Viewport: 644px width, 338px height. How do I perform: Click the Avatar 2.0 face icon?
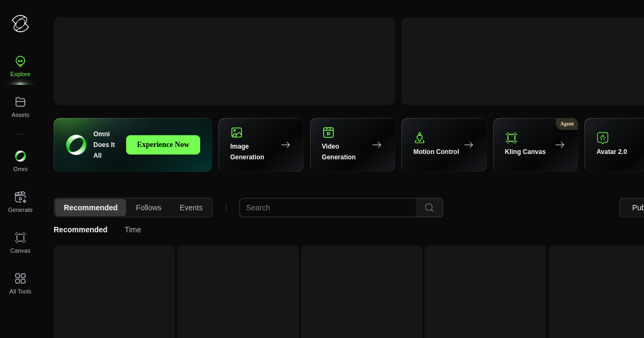click(603, 138)
